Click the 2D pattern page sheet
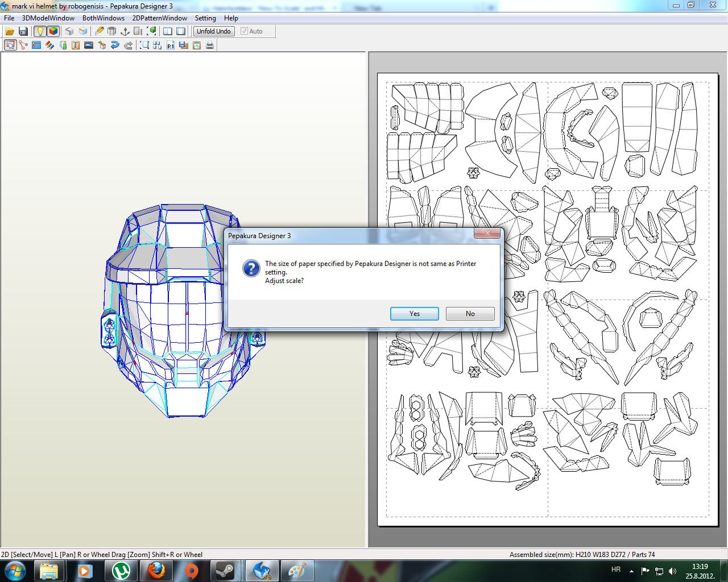Viewport: 728px width, 582px height. point(547,299)
